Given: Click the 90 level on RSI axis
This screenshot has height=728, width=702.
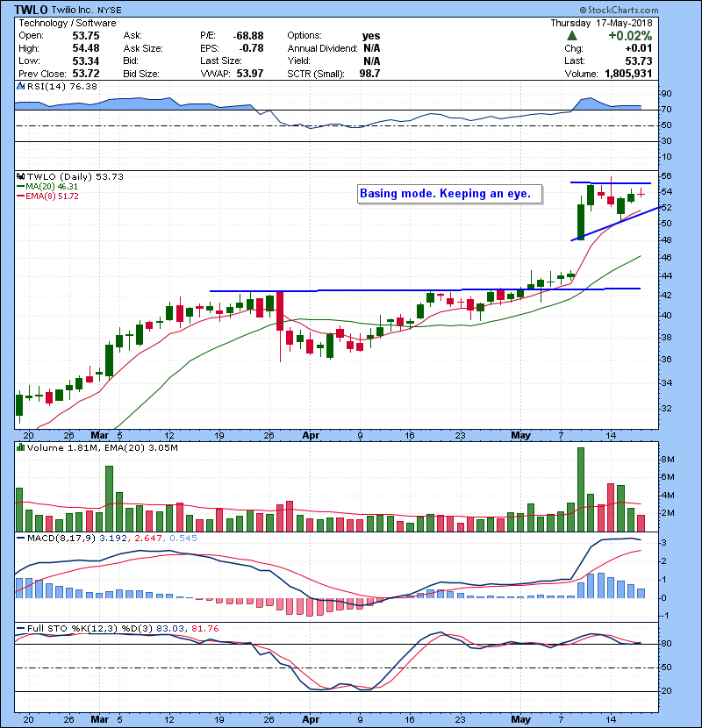Looking at the screenshot, I should point(666,93).
